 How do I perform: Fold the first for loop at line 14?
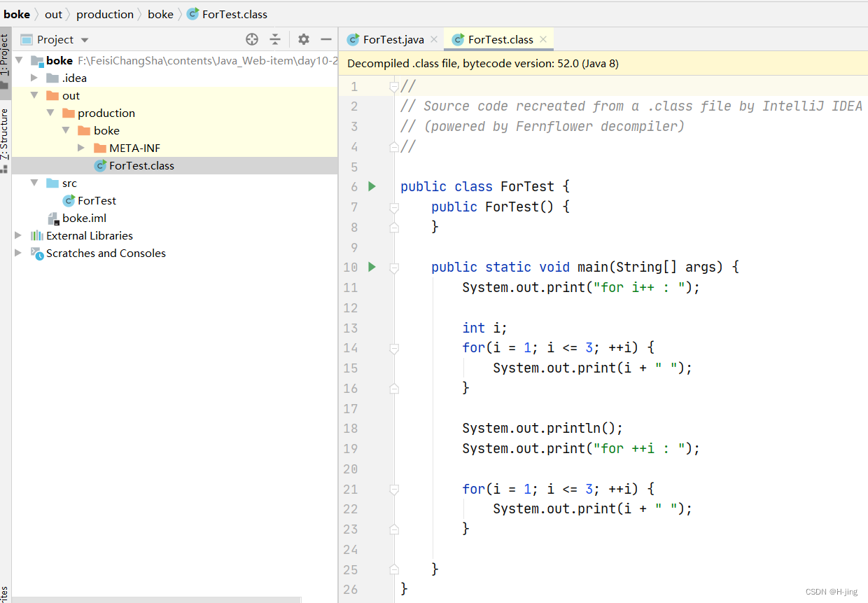[394, 348]
